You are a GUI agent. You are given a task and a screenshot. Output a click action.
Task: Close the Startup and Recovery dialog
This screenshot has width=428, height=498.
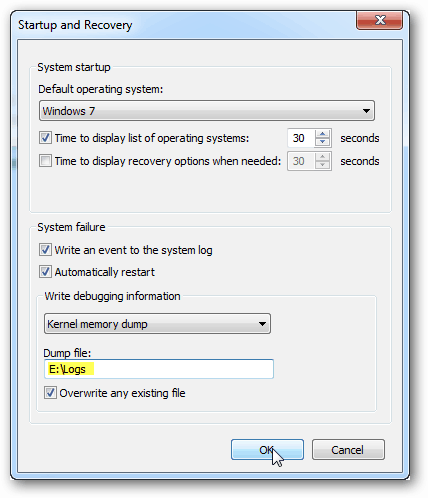pyautogui.click(x=379, y=20)
